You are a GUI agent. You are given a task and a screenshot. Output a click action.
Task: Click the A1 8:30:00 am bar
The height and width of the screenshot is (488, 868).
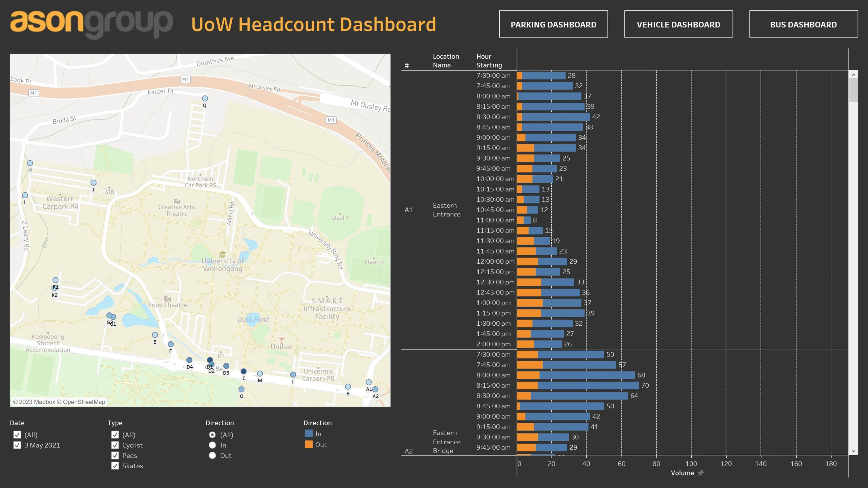click(553, 117)
